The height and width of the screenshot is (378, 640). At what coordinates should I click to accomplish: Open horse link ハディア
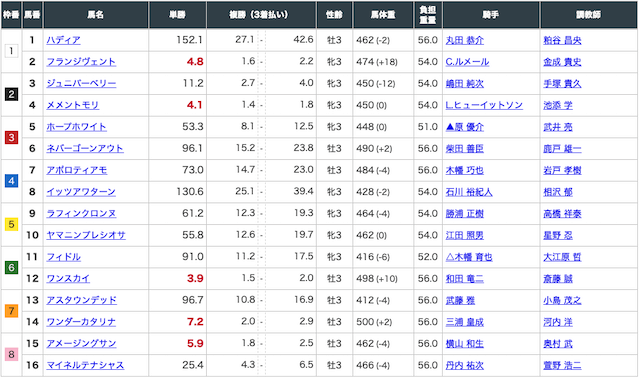coord(63,40)
